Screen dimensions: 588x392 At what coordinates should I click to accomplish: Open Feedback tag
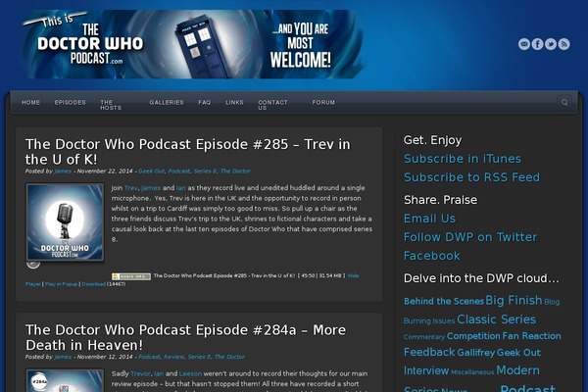pyautogui.click(x=429, y=352)
